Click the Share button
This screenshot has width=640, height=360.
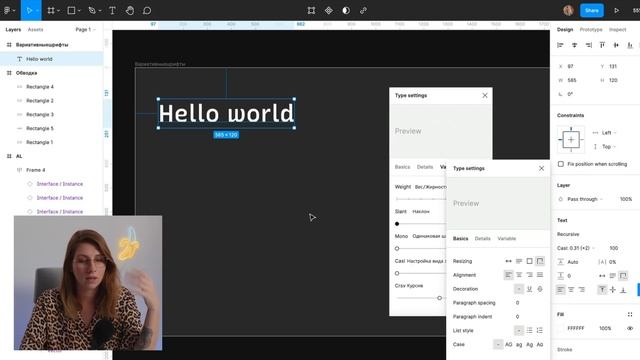(591, 10)
